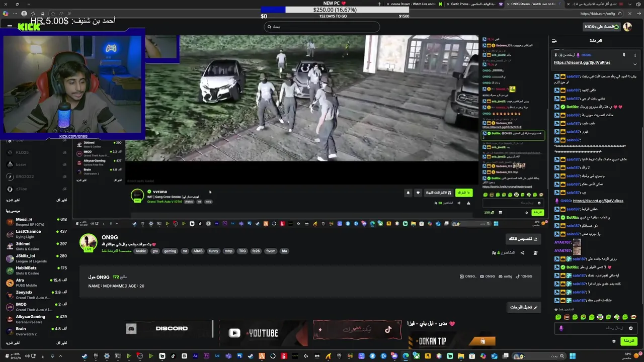Click the Customize channel button
This screenshot has width=644, height=362.
point(523,239)
